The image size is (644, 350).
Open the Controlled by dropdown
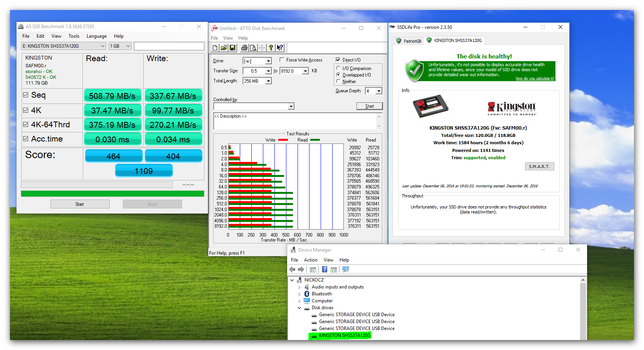(291, 107)
